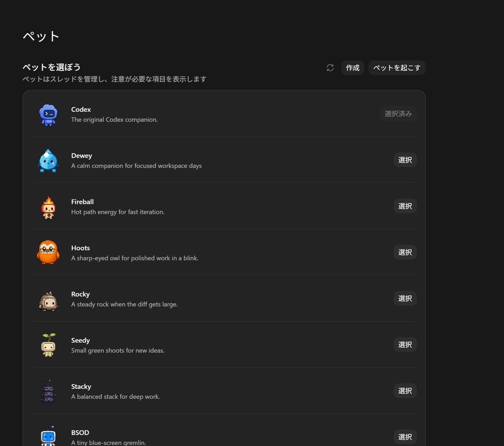Image resolution: width=504 pixels, height=446 pixels.
Task: Click the Seedy pet name
Action: tap(80, 340)
